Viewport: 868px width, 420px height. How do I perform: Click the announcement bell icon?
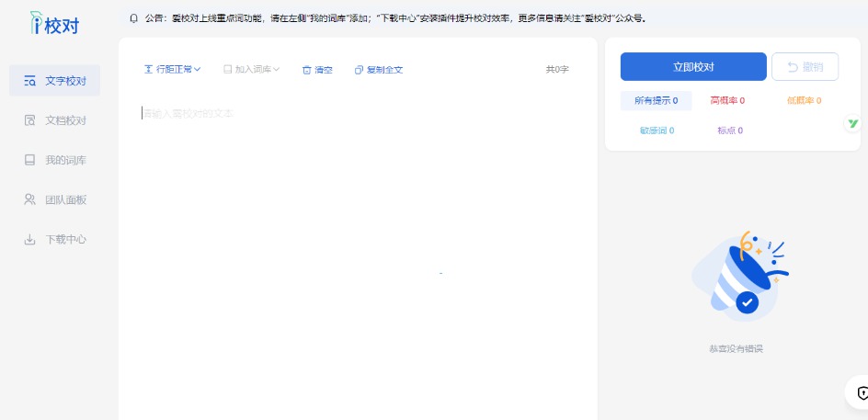point(133,18)
